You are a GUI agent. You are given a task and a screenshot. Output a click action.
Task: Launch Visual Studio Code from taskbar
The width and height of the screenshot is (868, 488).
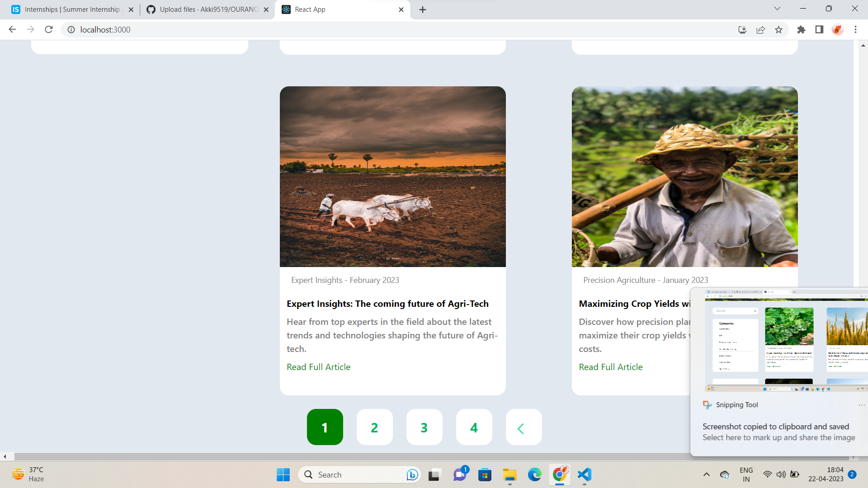pyautogui.click(x=585, y=474)
